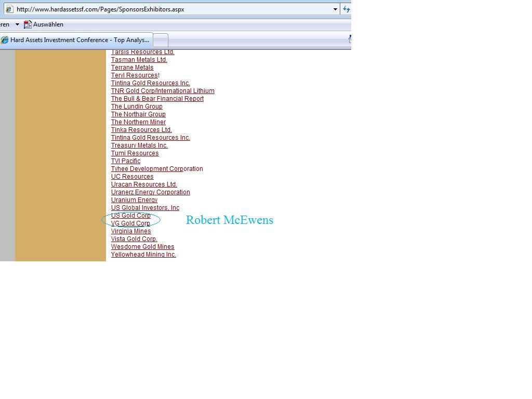Open dropdown arrow left of Auswählen
Screen dimensions: 532x399
tap(17, 24)
